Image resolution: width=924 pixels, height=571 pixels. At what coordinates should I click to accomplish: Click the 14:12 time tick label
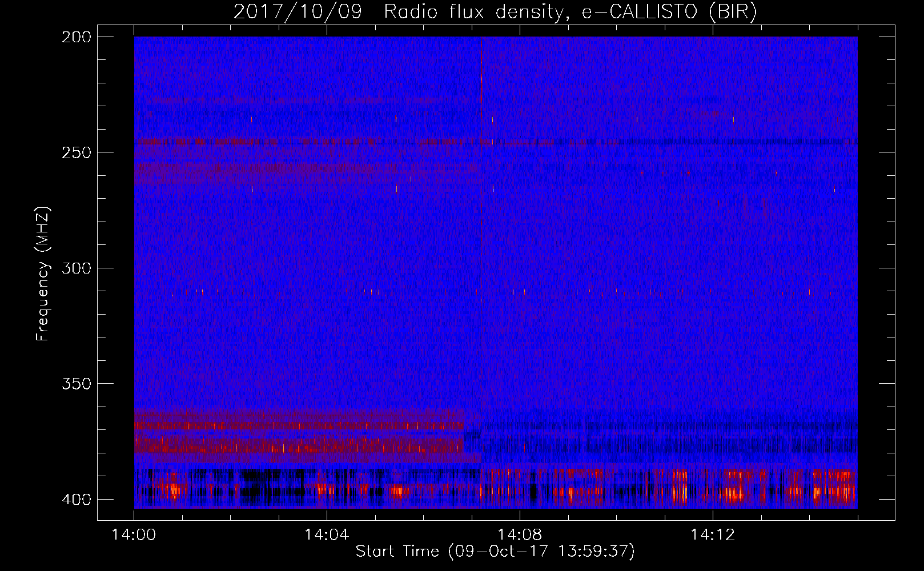coord(713,535)
